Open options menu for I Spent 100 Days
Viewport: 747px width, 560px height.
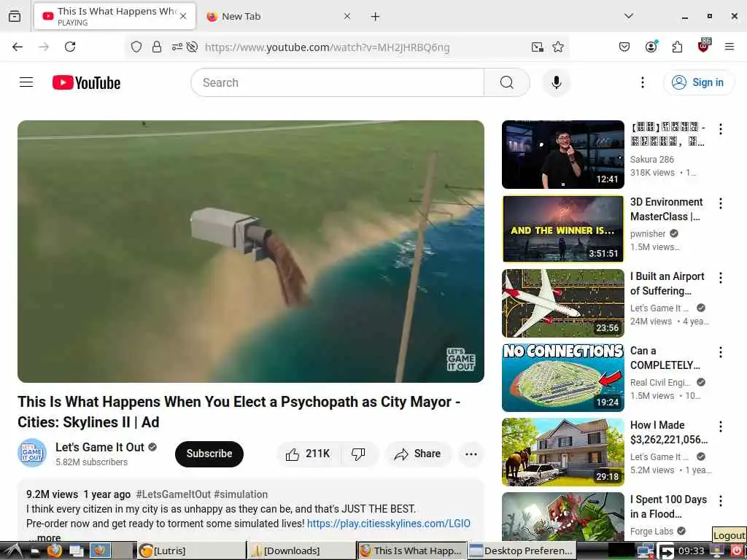pos(720,500)
